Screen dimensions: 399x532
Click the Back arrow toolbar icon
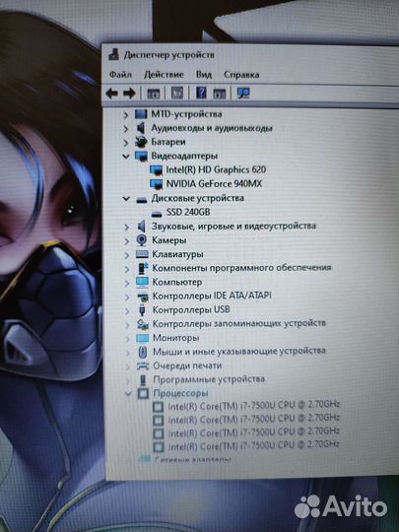tap(111, 93)
